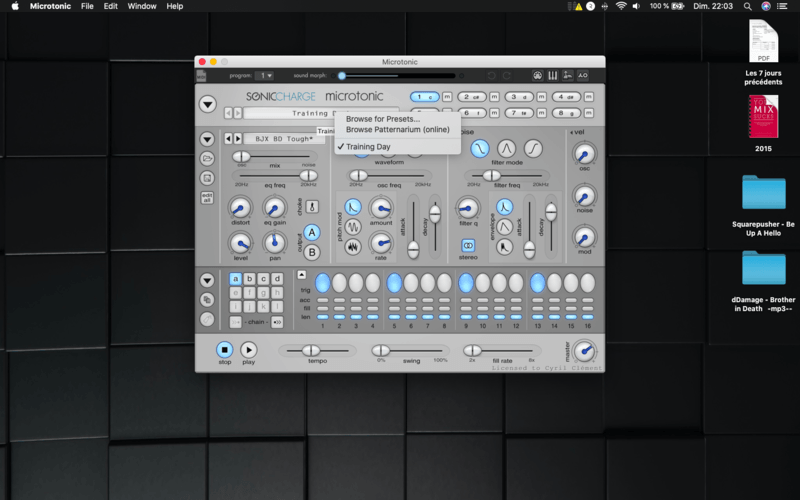Screen dimensions: 800x500
Task: Select band-pass filter mode icon
Action: click(x=506, y=148)
